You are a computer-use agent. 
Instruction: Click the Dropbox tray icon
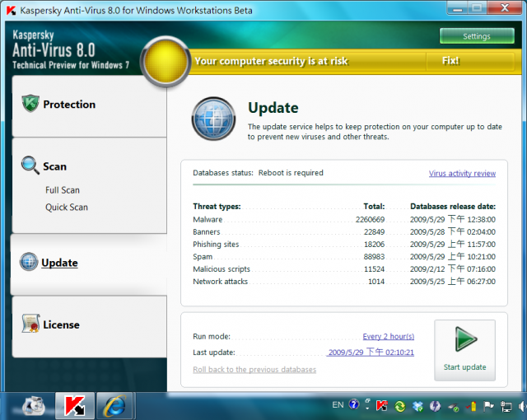[417, 407]
